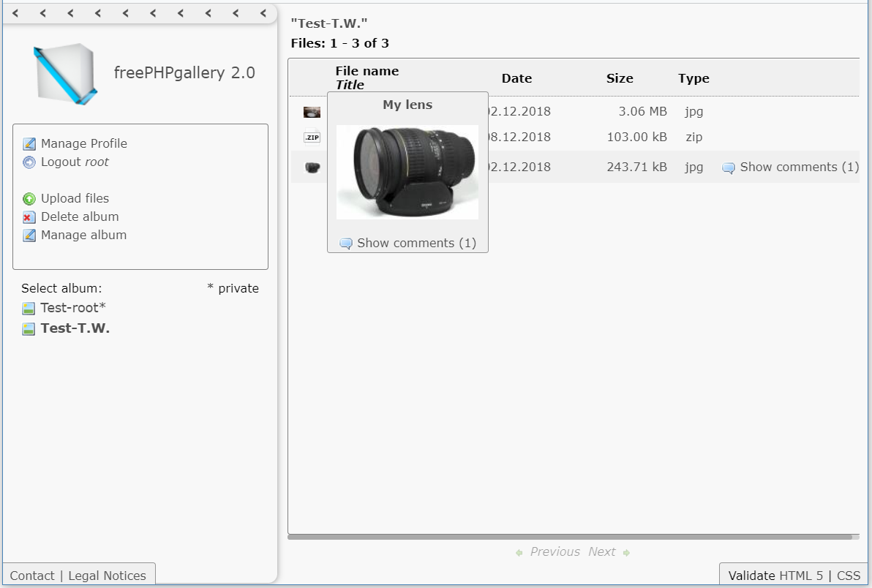Click the Manage album pencil icon

[29, 235]
